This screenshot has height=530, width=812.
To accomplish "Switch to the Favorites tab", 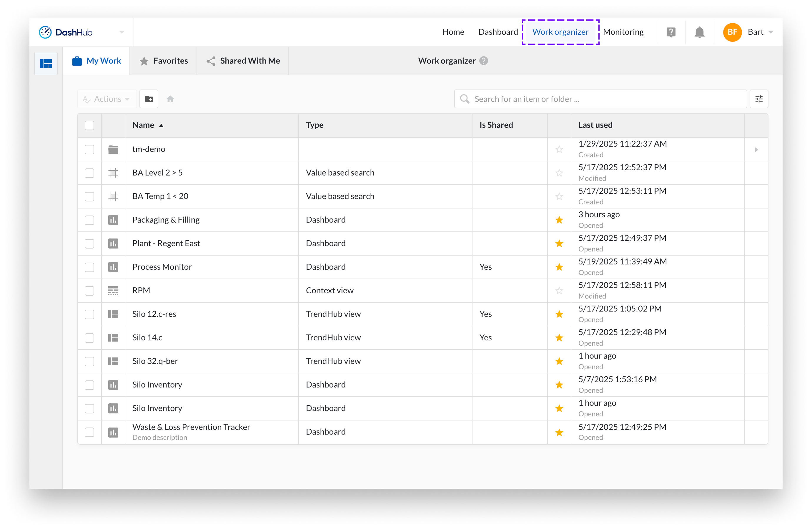I will [x=163, y=61].
